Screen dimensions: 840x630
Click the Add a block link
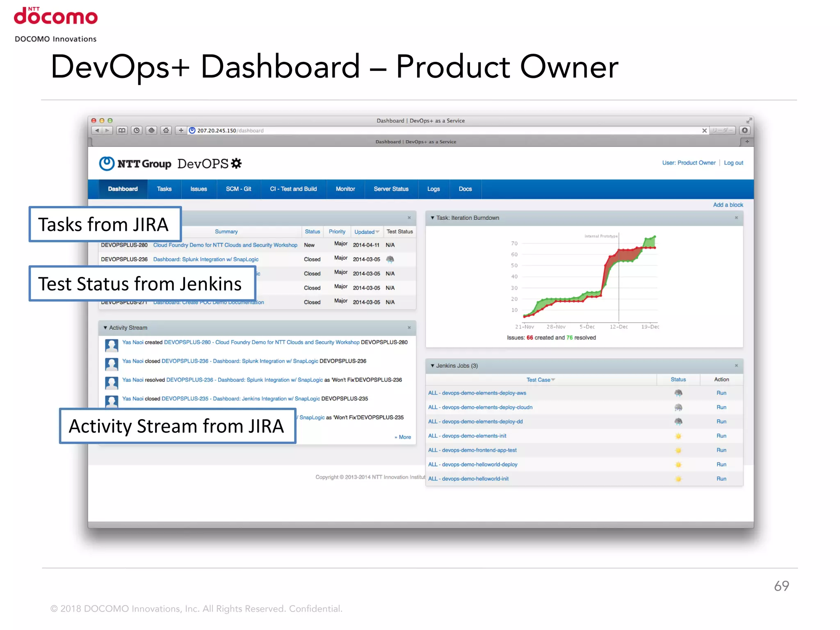click(728, 205)
